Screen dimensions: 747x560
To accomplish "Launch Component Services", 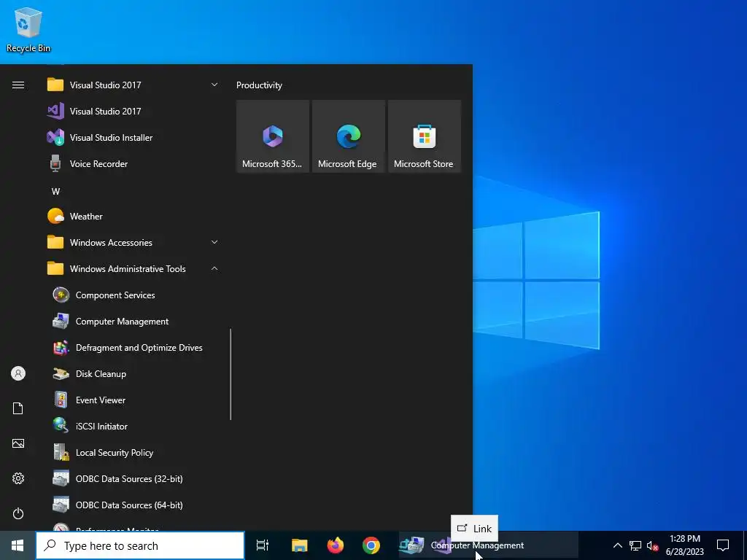I will pos(133,295).
